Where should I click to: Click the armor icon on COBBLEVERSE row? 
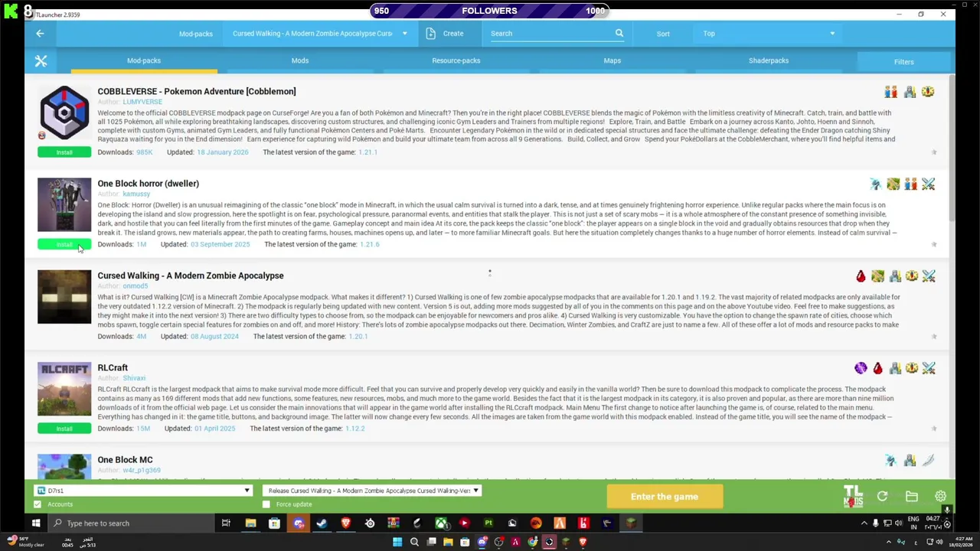click(x=910, y=92)
